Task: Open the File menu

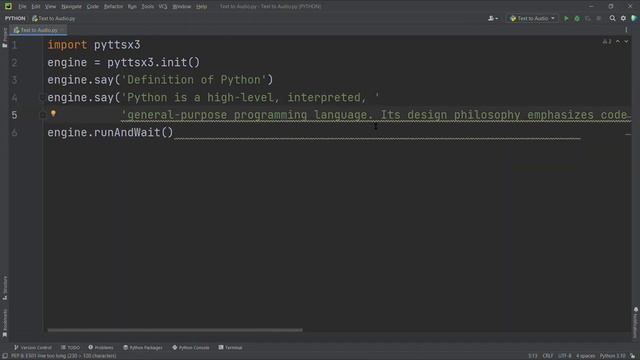Action: coord(22,7)
